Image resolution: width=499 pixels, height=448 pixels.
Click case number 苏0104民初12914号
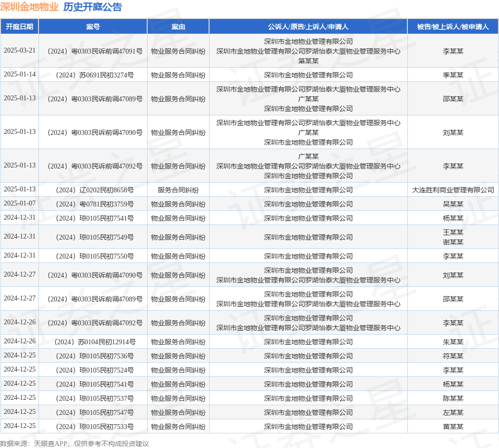(x=95, y=342)
